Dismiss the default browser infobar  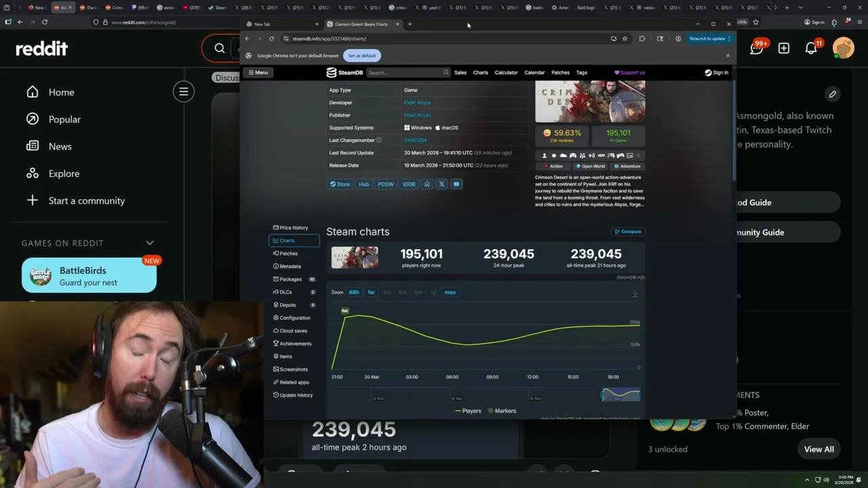728,56
